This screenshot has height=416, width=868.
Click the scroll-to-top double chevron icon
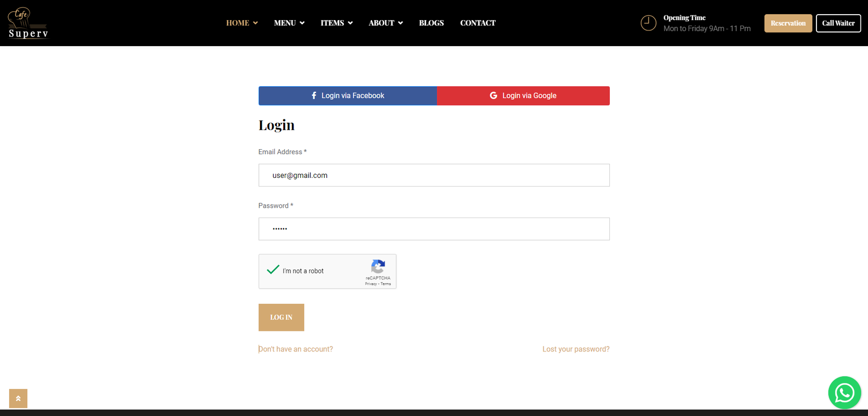(x=18, y=399)
